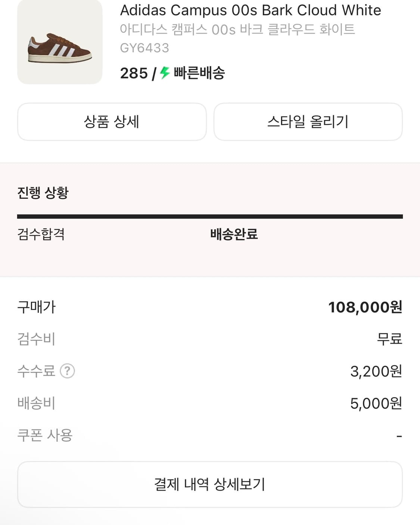Select the 배송완료 status step
Screen dimensions: 420x525
[x=234, y=234]
